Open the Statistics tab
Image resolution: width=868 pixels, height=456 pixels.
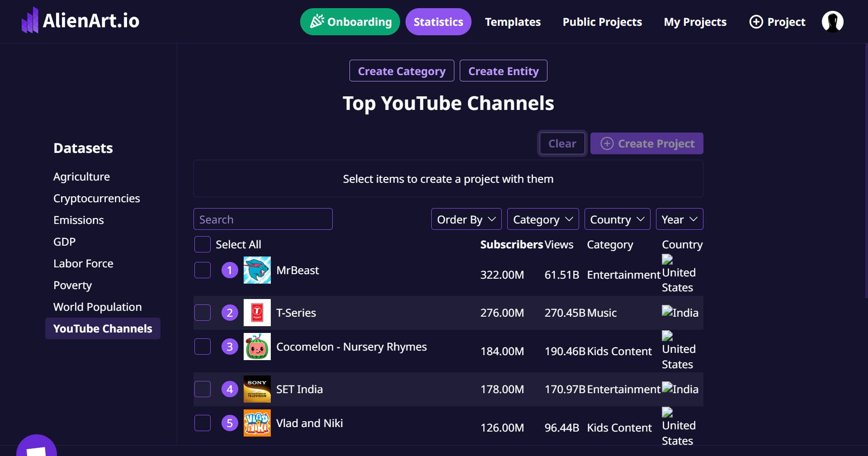(439, 22)
